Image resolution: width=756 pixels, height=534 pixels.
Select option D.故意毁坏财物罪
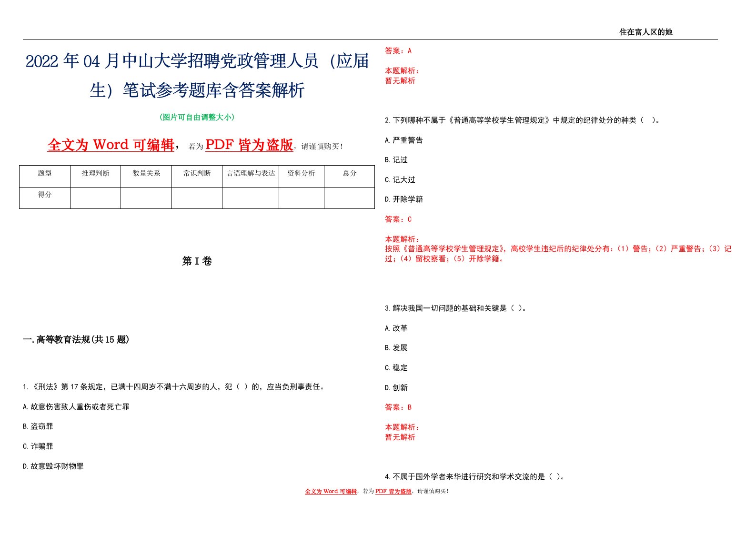[x=53, y=466]
